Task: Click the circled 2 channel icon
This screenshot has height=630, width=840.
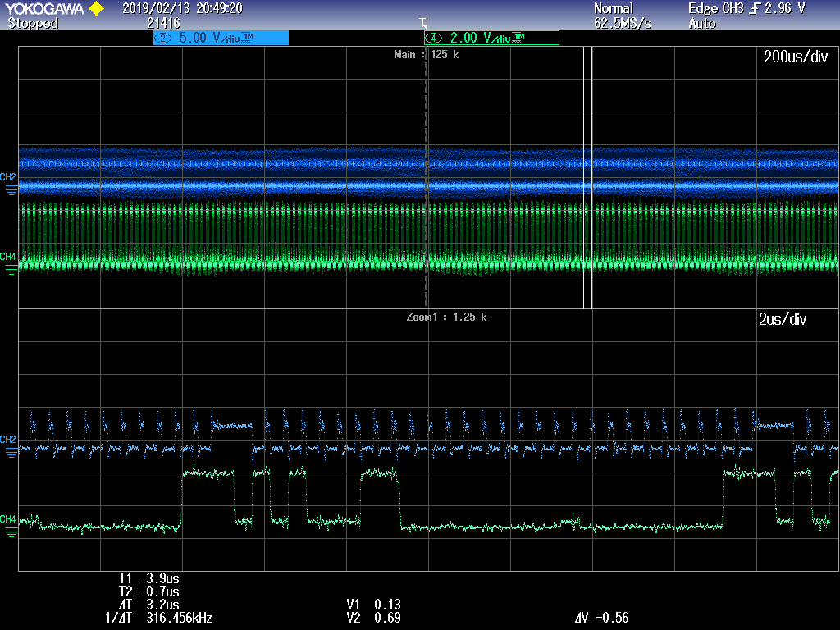Action: (x=163, y=38)
